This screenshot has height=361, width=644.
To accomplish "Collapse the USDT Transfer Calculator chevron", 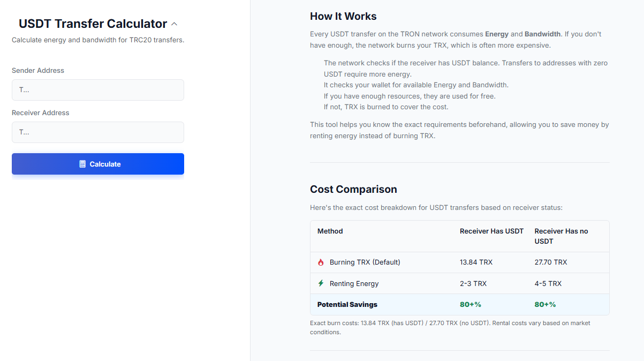I will click(x=174, y=24).
